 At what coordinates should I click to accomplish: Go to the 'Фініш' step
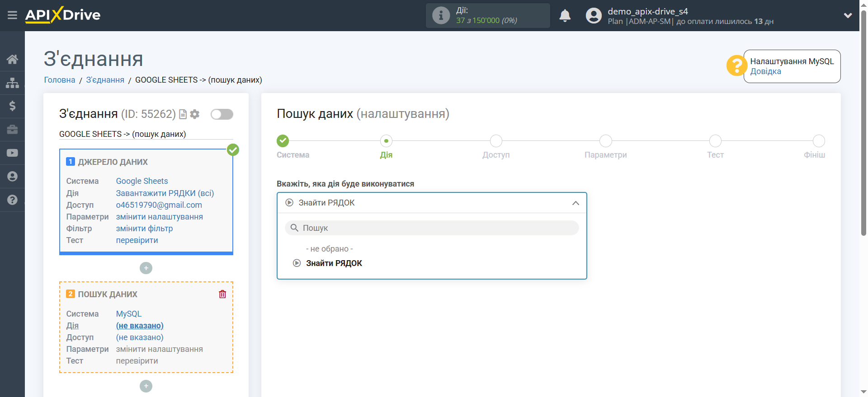(819, 141)
